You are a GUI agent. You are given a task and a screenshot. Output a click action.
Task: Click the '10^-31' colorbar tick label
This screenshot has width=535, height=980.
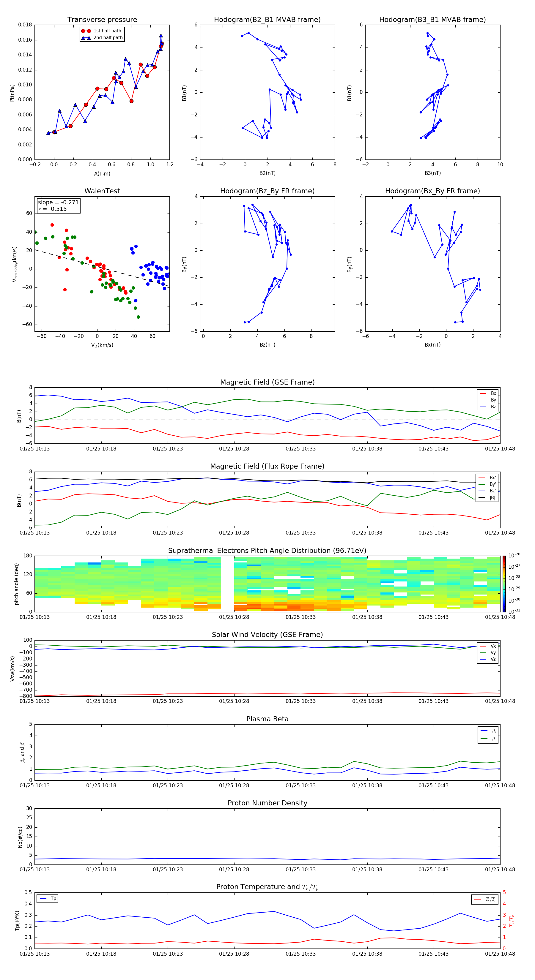tap(514, 611)
